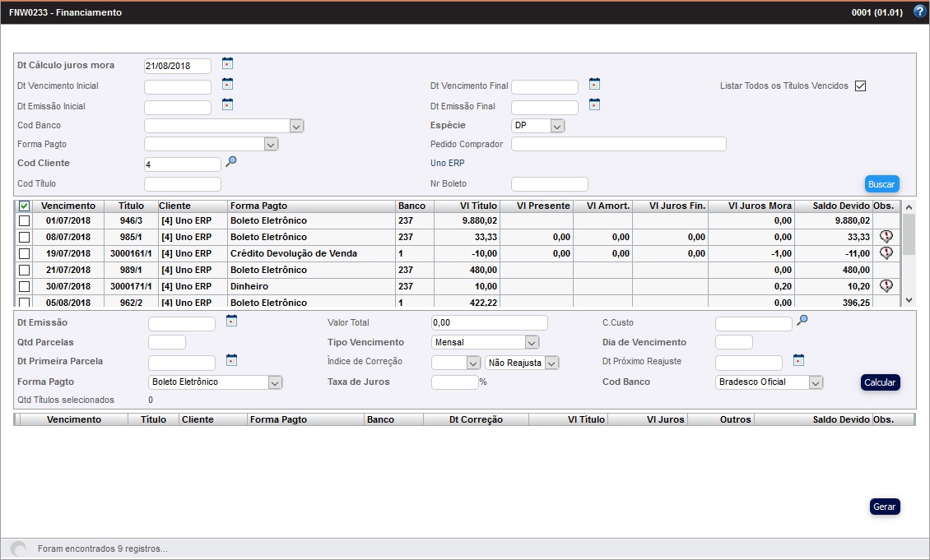930x560 pixels.
Task: Click the Gerar button
Action: (x=885, y=507)
